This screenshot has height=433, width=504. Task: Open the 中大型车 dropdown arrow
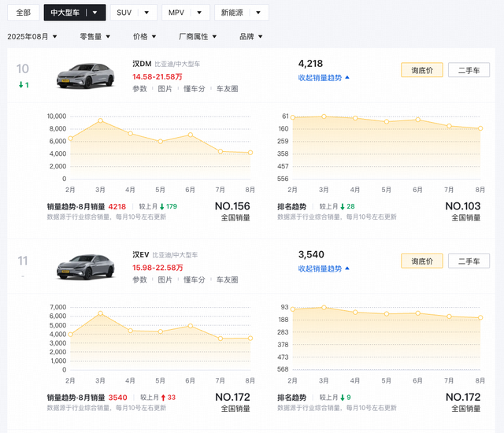95,13
